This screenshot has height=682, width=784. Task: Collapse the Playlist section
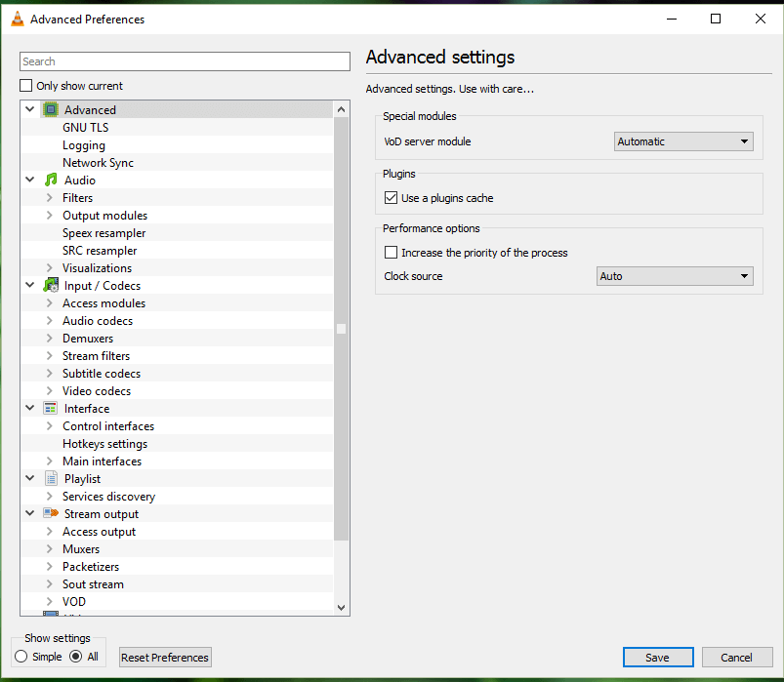(30, 479)
